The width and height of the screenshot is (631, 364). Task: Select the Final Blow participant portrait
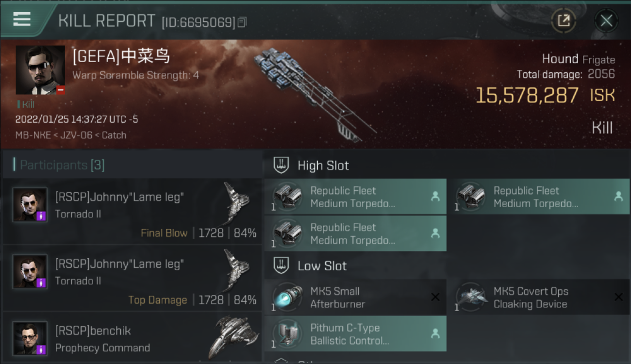[30, 204]
